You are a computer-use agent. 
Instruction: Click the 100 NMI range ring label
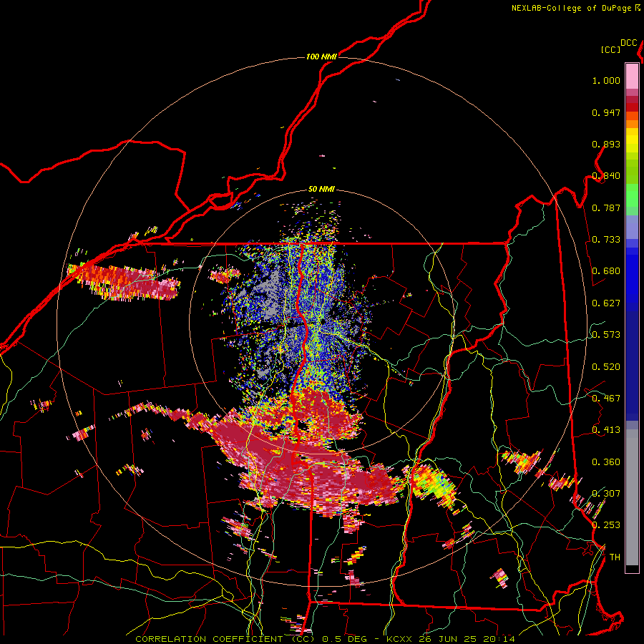[321, 57]
